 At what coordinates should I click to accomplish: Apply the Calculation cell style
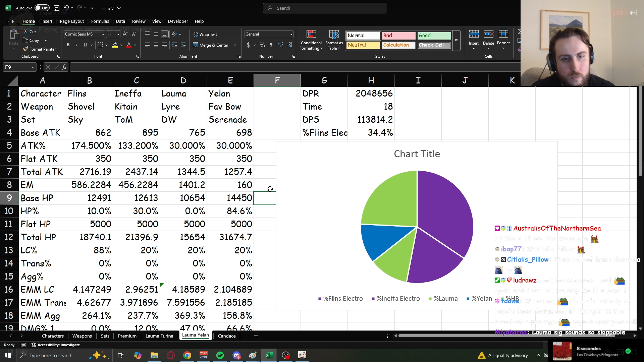398,45
